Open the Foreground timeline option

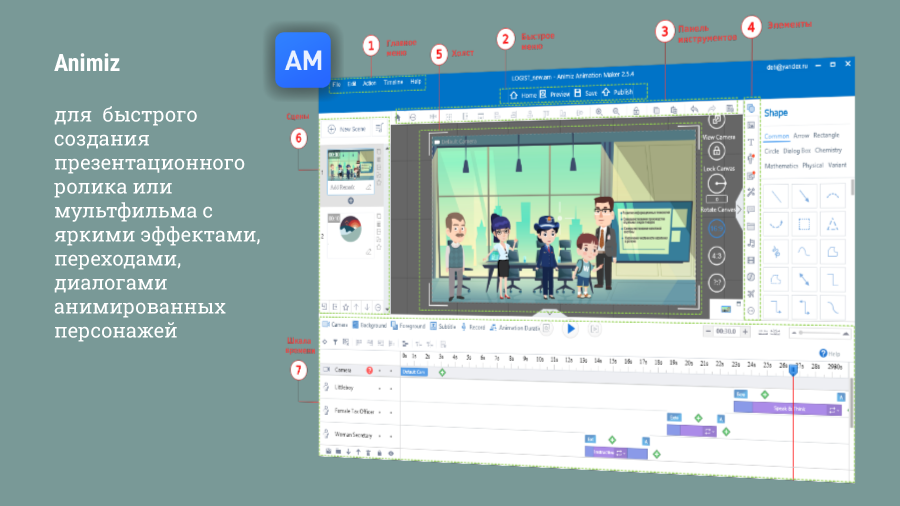click(x=408, y=326)
